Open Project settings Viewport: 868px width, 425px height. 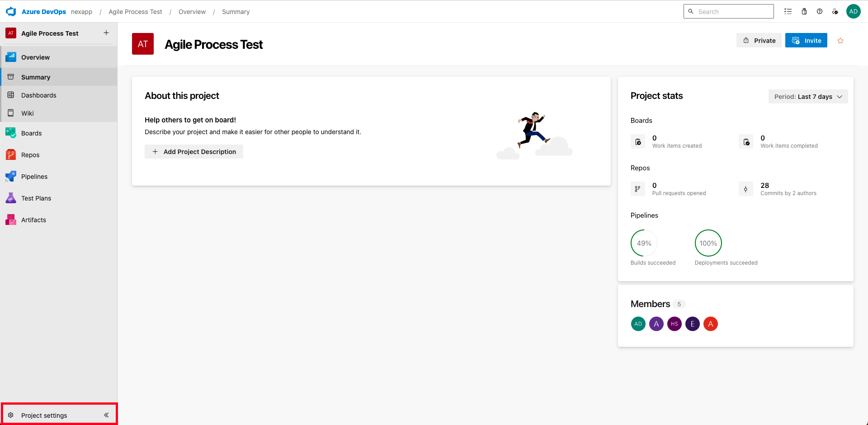(44, 415)
